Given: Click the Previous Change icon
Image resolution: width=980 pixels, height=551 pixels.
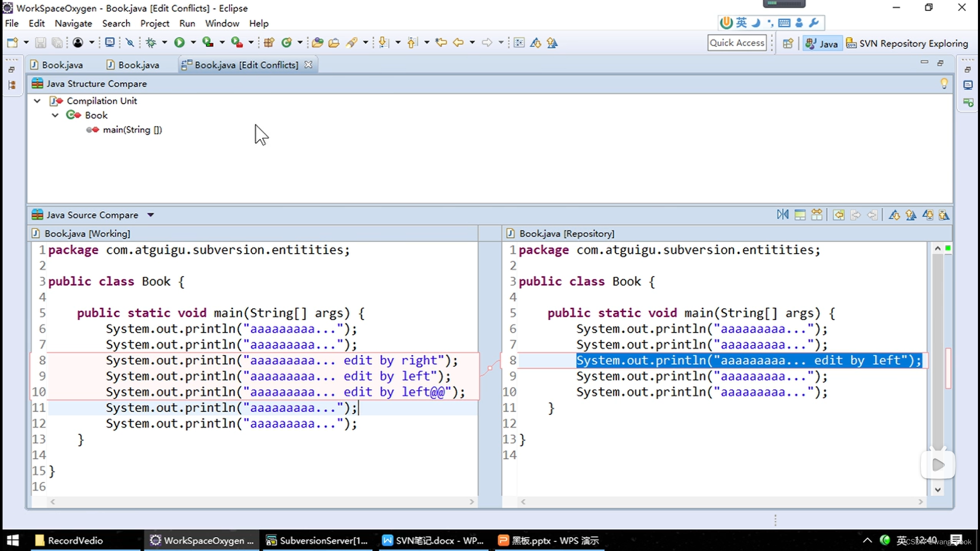Looking at the screenshot, I should 944,215.
